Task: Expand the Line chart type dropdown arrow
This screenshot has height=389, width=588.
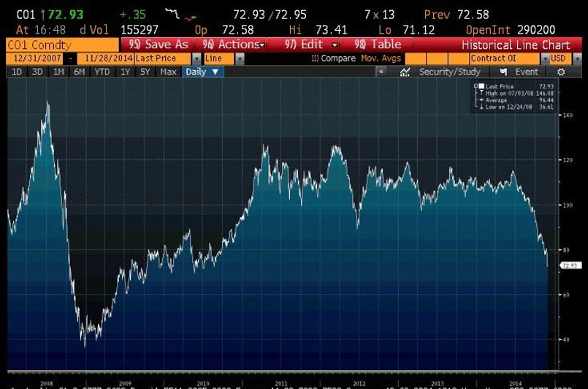Action: (x=240, y=59)
